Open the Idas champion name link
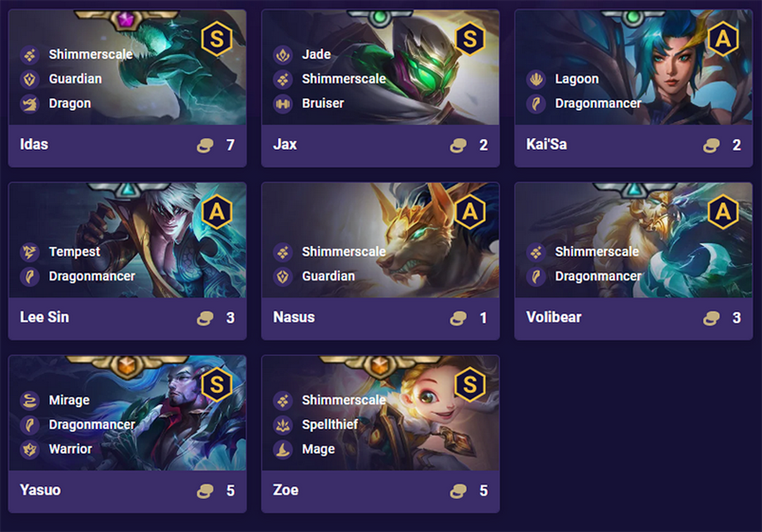 point(34,145)
